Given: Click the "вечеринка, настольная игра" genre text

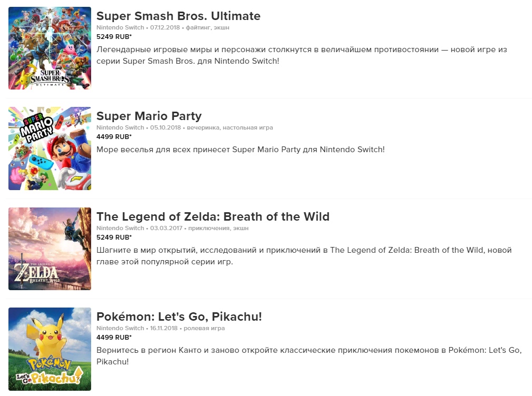Looking at the screenshot, I should (230, 127).
